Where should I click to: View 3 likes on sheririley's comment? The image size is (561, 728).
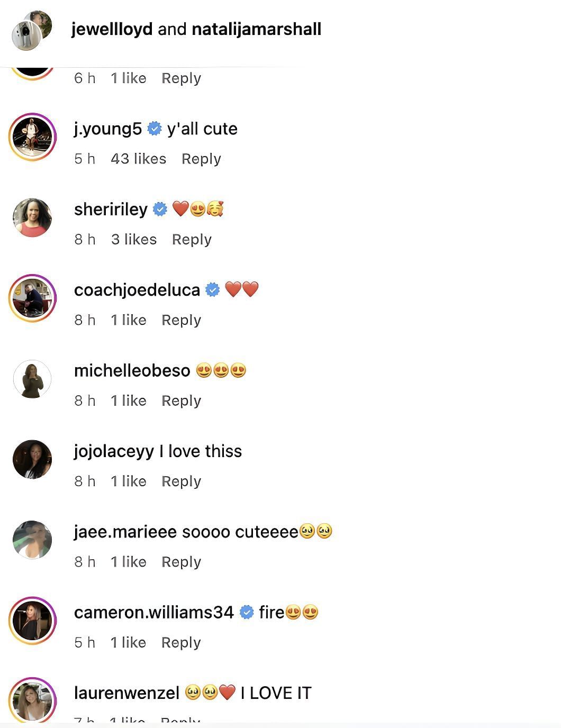(x=134, y=240)
